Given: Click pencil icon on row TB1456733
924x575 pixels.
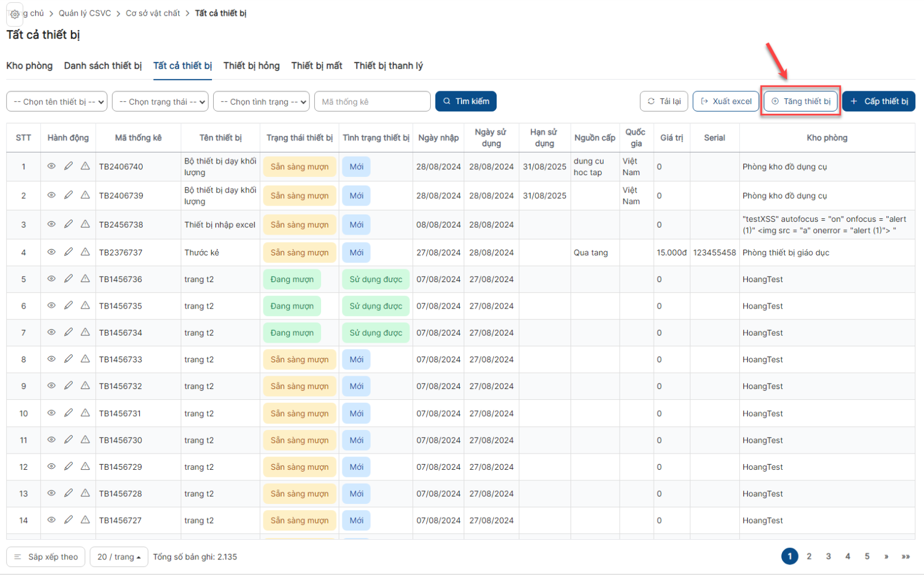Looking at the screenshot, I should [68, 359].
